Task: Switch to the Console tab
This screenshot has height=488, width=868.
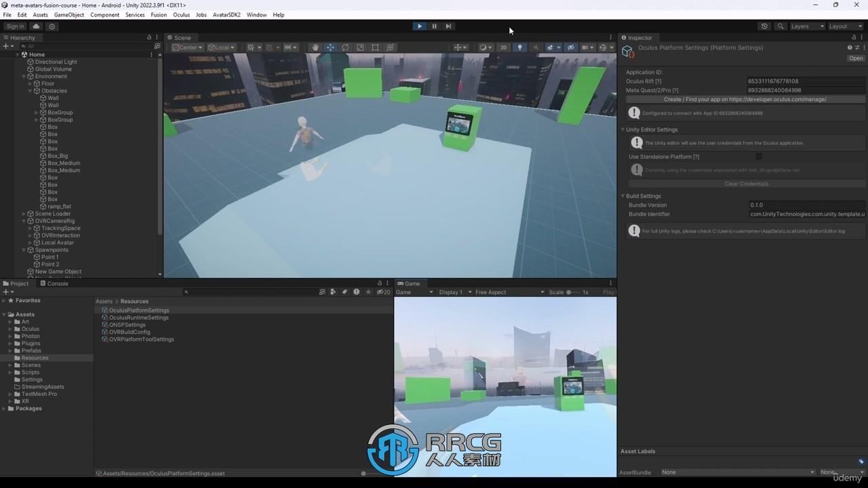Action: 54,283
